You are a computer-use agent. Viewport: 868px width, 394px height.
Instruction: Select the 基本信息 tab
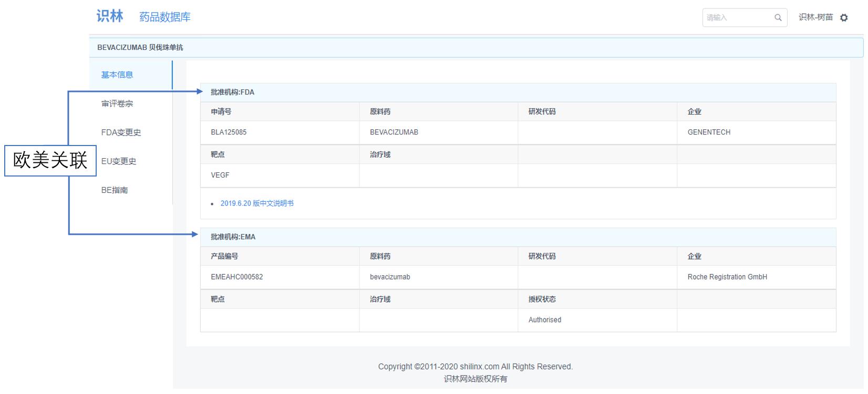(x=117, y=75)
